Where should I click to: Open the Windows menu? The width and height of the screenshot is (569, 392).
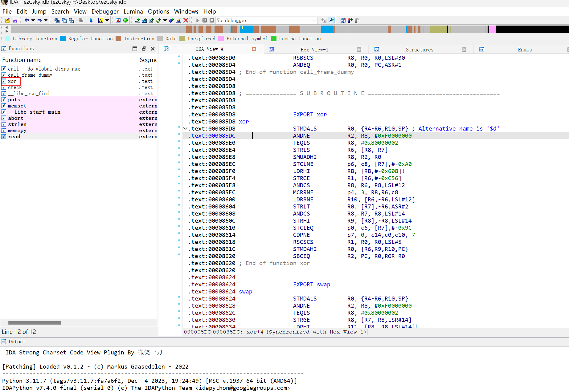click(x=186, y=11)
